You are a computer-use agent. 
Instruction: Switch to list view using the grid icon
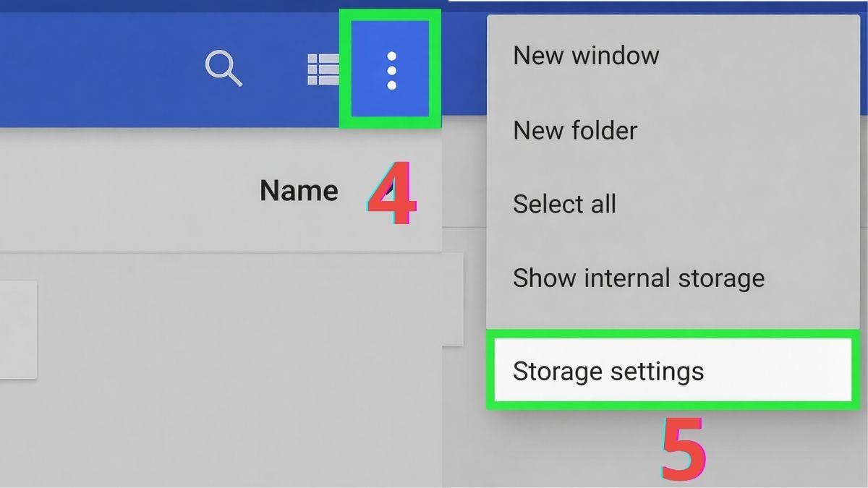[323, 69]
